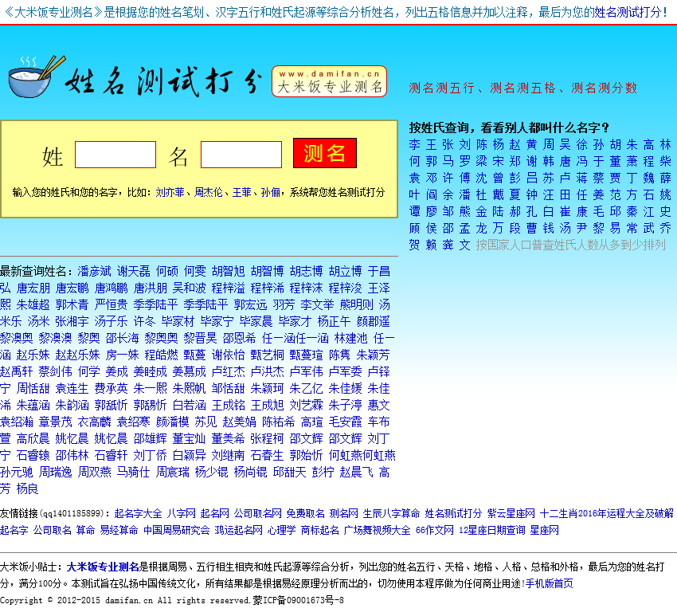Open friend link 广场舞视频大全
Screen dimensions: 677x616
click(377, 530)
